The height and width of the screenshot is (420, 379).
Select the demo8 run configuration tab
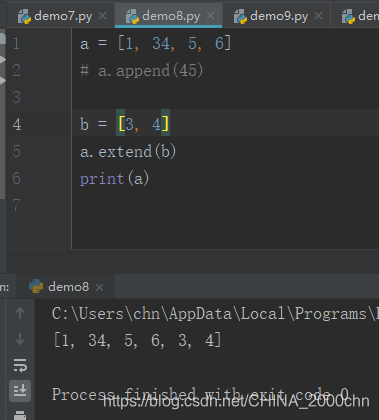[x=66, y=286]
